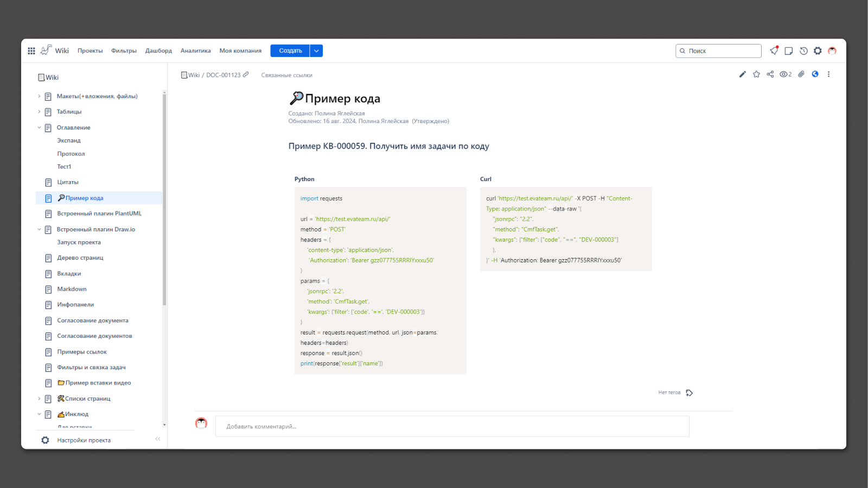This screenshot has height=488, width=868.
Task: Click the Добавить комментарий input field
Action: 452,426
